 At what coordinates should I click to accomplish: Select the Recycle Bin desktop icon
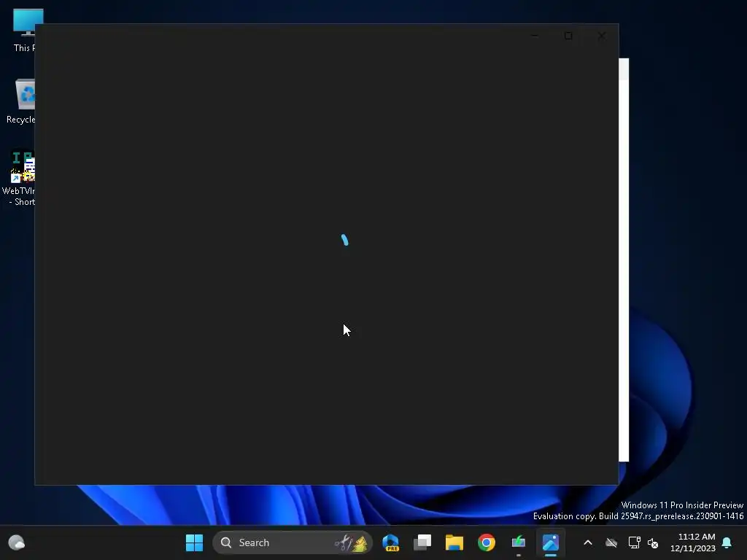[x=20, y=101]
